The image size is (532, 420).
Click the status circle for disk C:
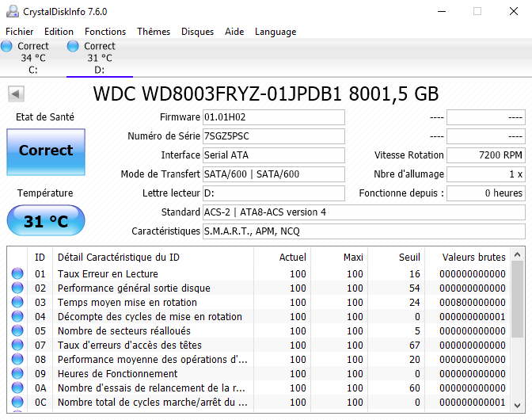tap(6, 46)
